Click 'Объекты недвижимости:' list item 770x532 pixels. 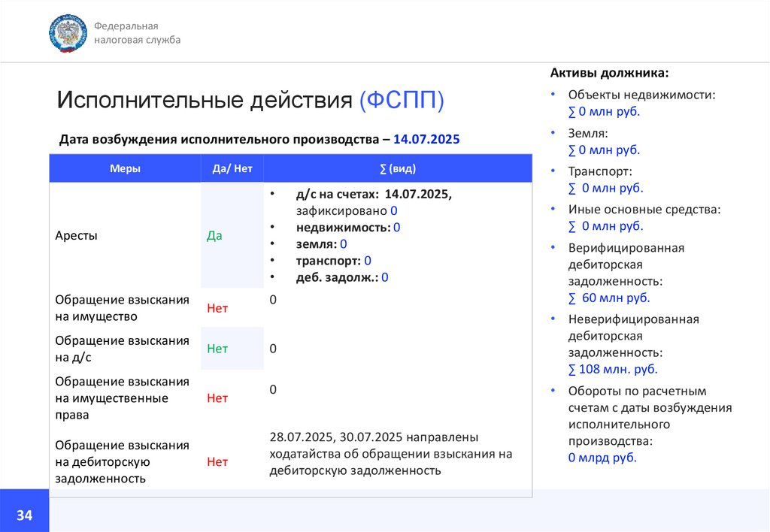point(642,95)
